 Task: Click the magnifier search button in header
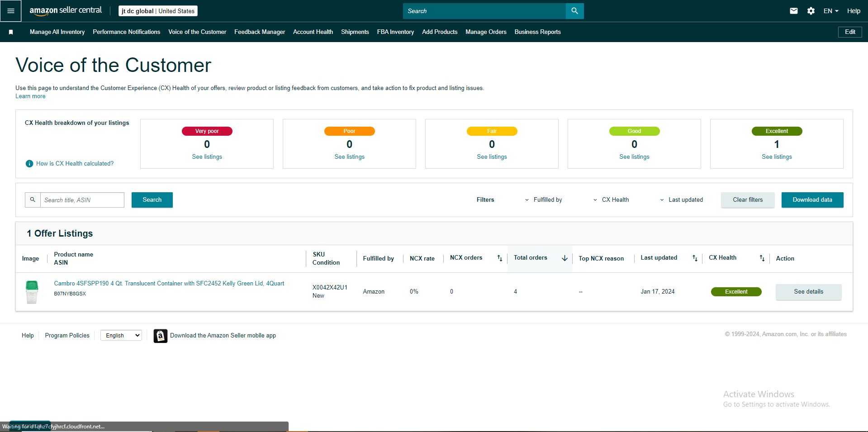pyautogui.click(x=574, y=11)
